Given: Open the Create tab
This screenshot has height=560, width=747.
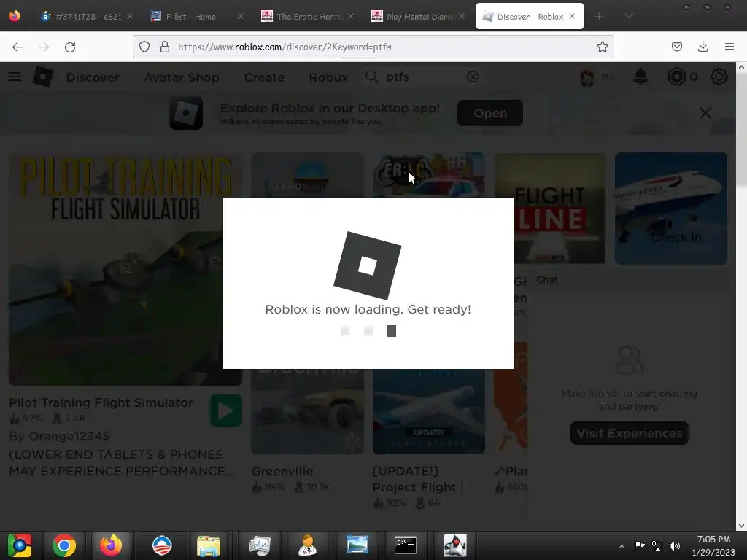Looking at the screenshot, I should click(264, 77).
